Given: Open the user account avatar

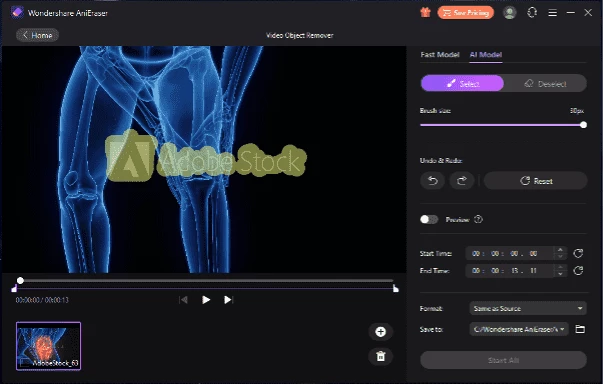Looking at the screenshot, I should point(510,13).
